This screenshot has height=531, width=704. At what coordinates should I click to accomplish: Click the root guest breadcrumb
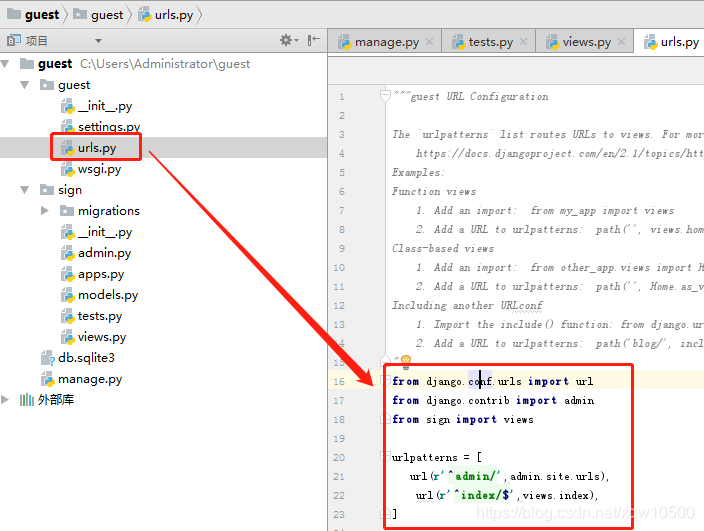click(33, 15)
